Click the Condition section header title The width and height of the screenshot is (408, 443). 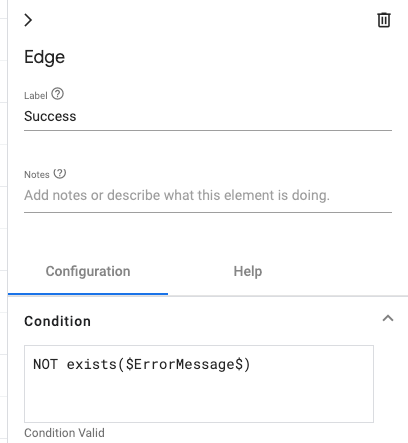pyautogui.click(x=57, y=321)
